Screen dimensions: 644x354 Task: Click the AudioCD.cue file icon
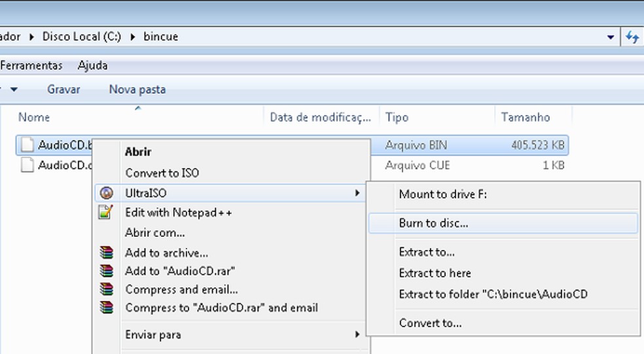click(27, 166)
